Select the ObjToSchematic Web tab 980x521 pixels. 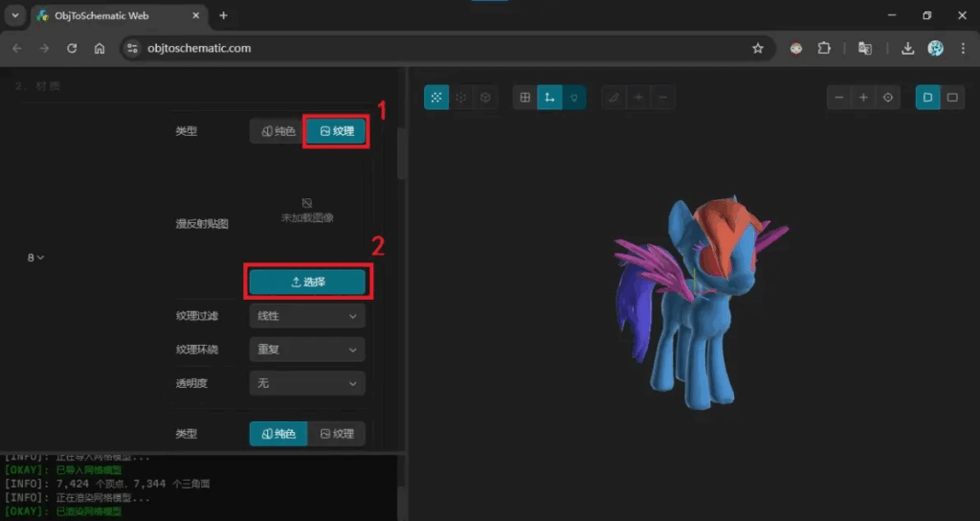pos(119,15)
